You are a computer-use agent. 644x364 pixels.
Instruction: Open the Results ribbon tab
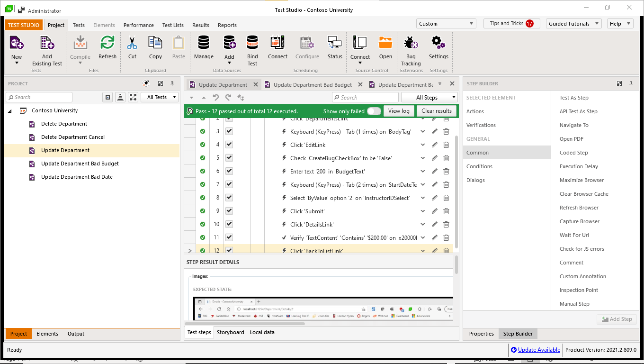(x=201, y=25)
